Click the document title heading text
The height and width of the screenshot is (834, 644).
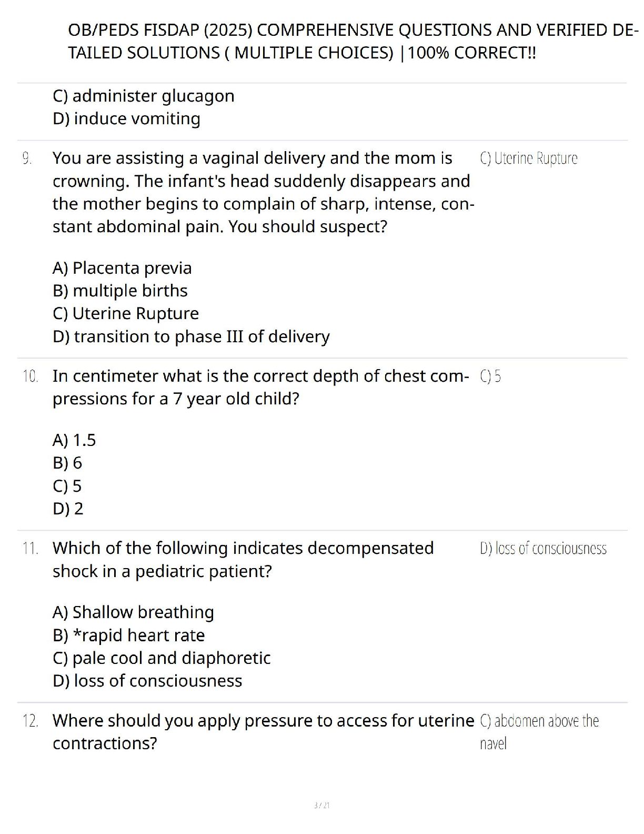(353, 41)
